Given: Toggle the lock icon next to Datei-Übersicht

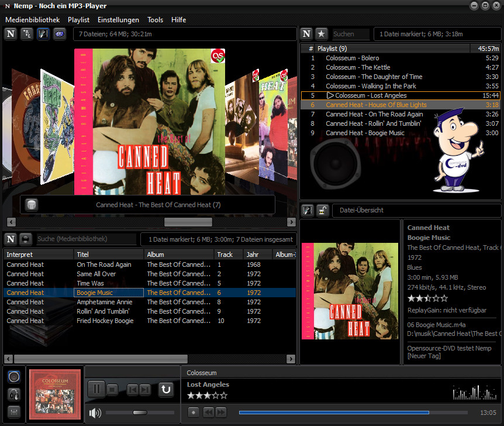Looking at the screenshot, I should click(323, 211).
